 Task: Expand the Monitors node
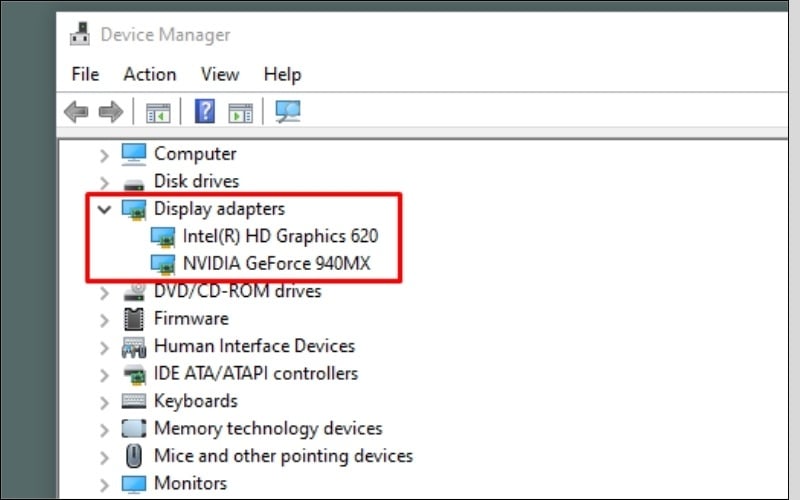click(104, 485)
